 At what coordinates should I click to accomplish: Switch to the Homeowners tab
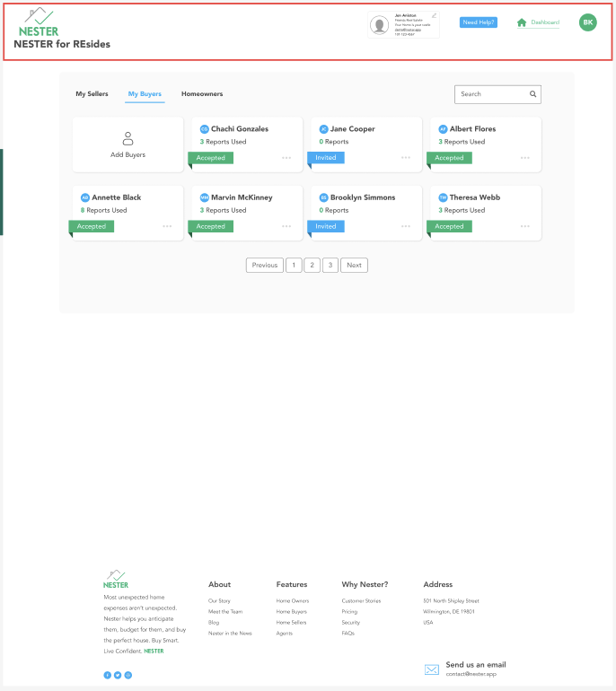click(202, 94)
